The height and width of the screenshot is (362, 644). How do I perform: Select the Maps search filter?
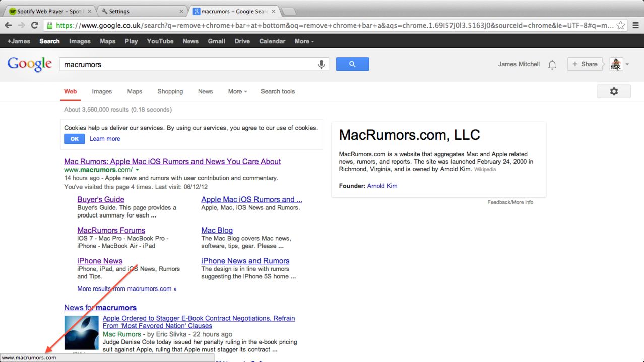135,91
